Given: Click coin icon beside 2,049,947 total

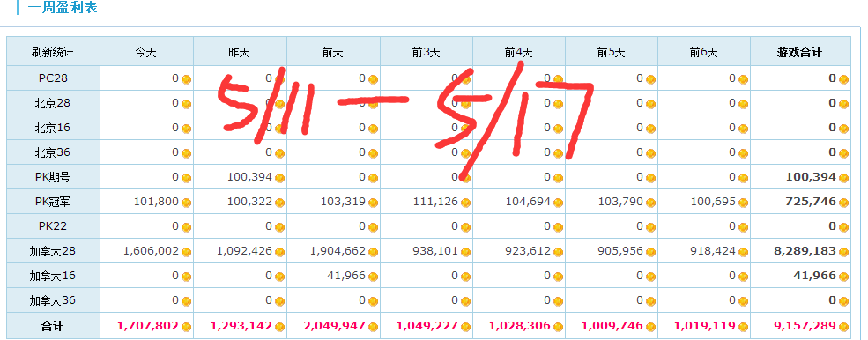Looking at the screenshot, I should coord(373,327).
